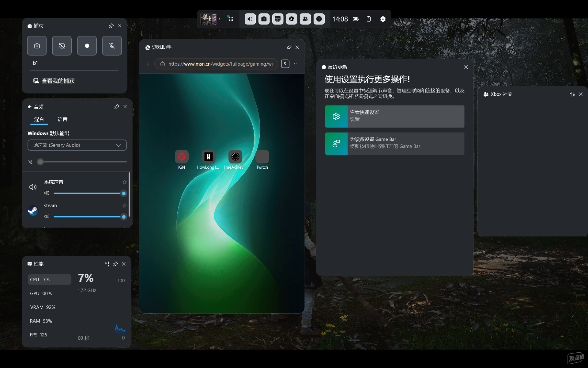
Task: Go back in game assist browser
Action: (x=147, y=64)
